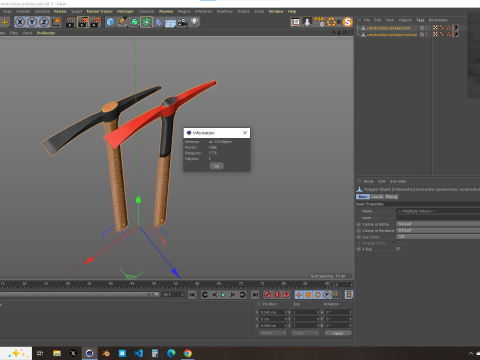
Task: Switch to Basic attributes tab
Action: (x=363, y=197)
